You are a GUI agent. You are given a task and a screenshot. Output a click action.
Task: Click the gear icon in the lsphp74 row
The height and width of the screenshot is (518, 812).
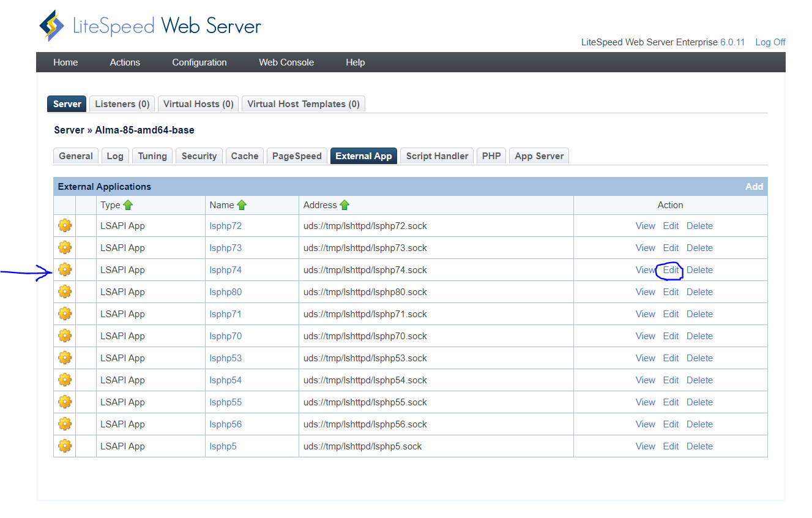[65, 270]
